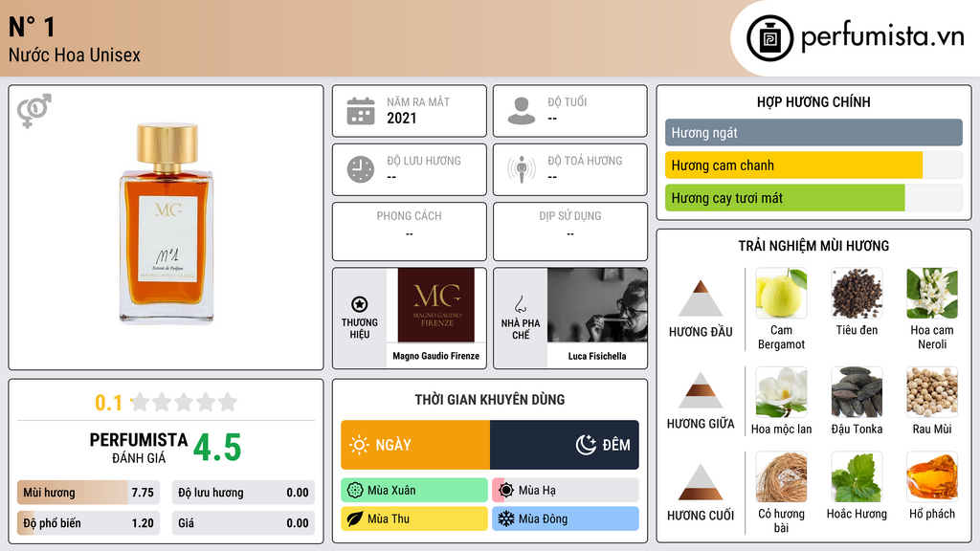Click the Hoắc Hương note image
Screen dimensions: 980x551
coord(857,476)
